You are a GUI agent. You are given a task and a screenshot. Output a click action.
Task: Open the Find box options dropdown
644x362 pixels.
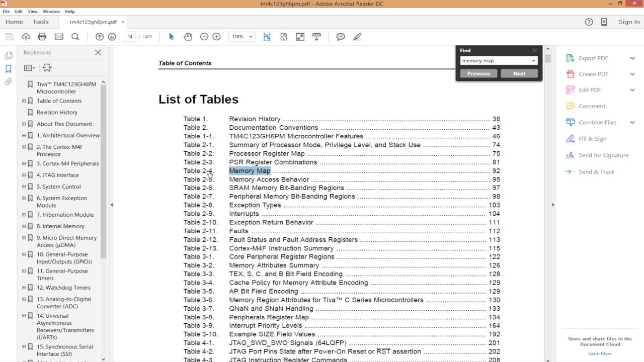point(533,61)
